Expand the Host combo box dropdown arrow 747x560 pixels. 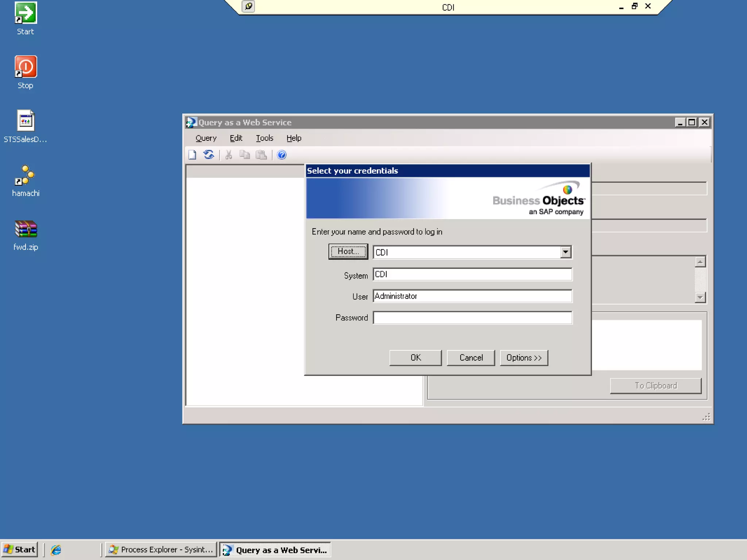pos(566,252)
